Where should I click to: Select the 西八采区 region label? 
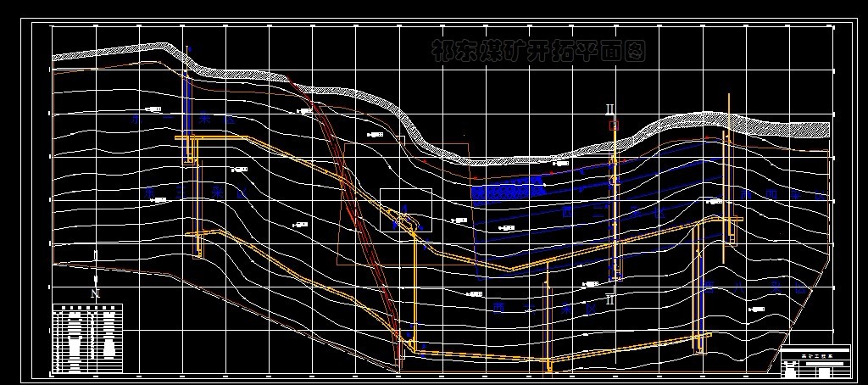(755, 288)
